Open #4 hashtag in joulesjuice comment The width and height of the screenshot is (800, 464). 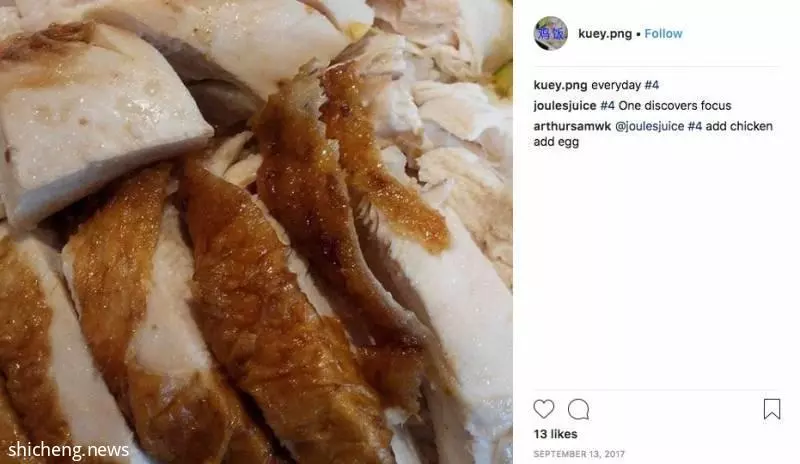(607, 106)
